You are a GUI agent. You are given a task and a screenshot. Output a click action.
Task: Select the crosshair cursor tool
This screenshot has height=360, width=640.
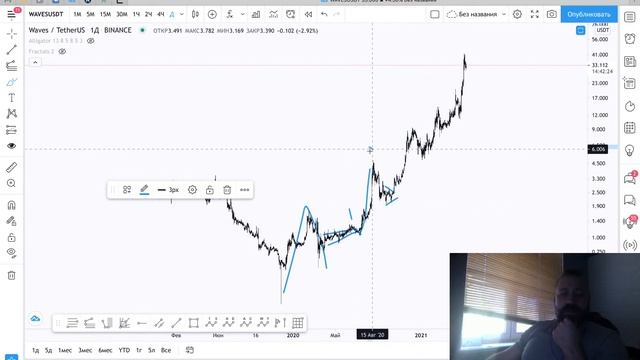click(11, 33)
